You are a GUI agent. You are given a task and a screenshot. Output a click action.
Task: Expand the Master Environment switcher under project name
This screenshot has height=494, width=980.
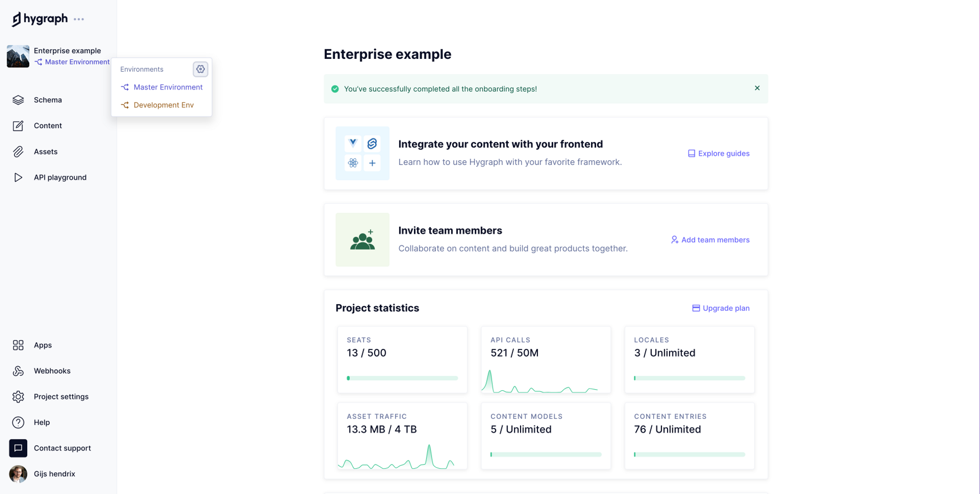pyautogui.click(x=72, y=62)
